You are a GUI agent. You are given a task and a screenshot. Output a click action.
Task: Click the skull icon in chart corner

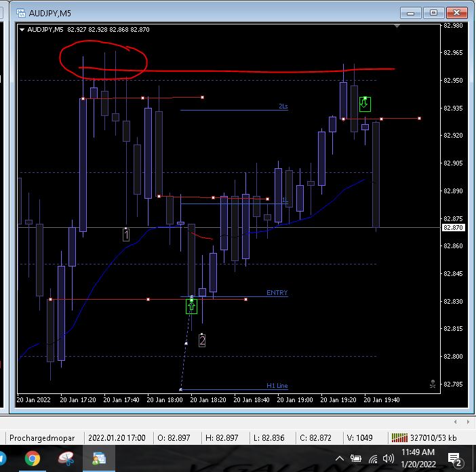point(433,384)
